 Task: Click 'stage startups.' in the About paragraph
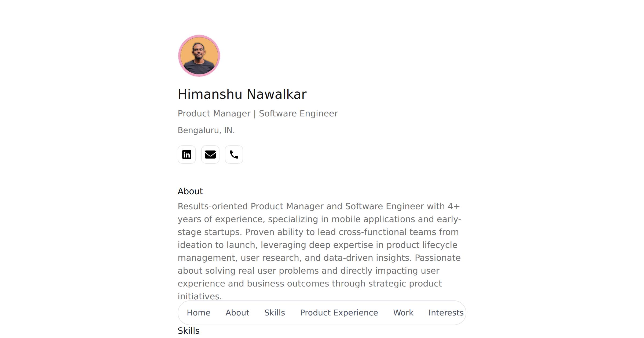(x=210, y=232)
